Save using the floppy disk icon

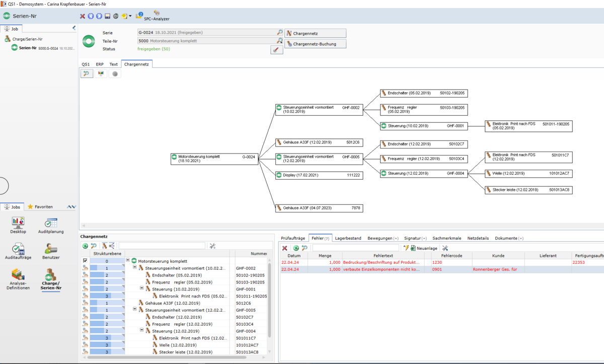pos(107,16)
